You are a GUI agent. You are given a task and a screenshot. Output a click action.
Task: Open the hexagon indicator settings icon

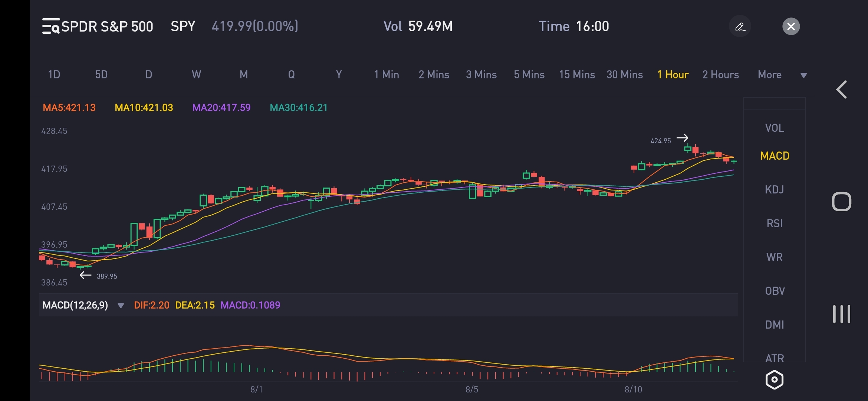[775, 380]
